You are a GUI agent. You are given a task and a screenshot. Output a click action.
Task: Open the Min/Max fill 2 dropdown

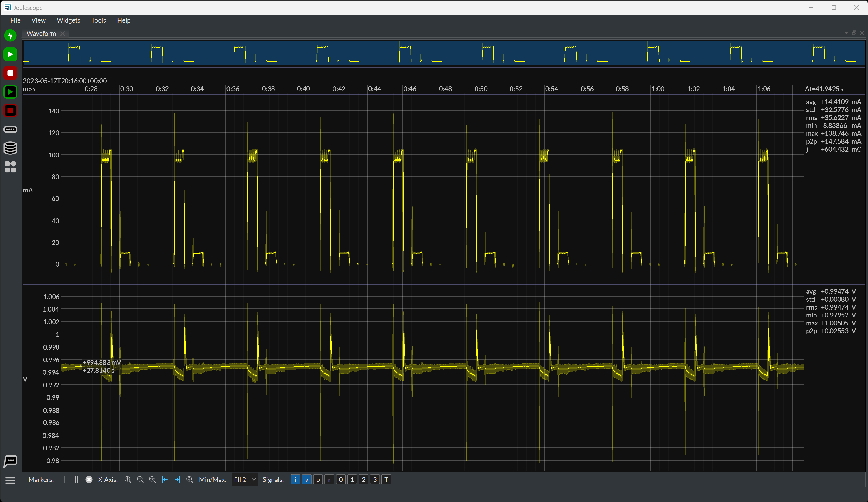click(x=245, y=480)
